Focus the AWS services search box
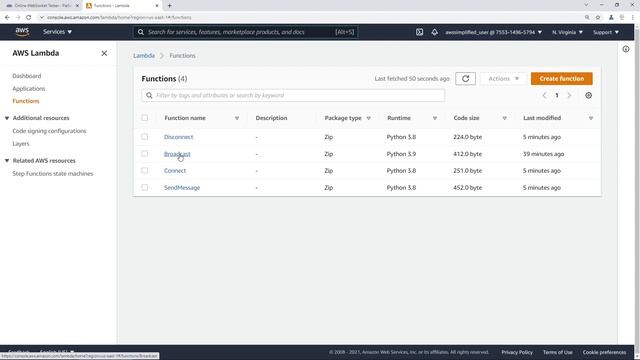The height and width of the screenshot is (360, 640). [x=245, y=32]
